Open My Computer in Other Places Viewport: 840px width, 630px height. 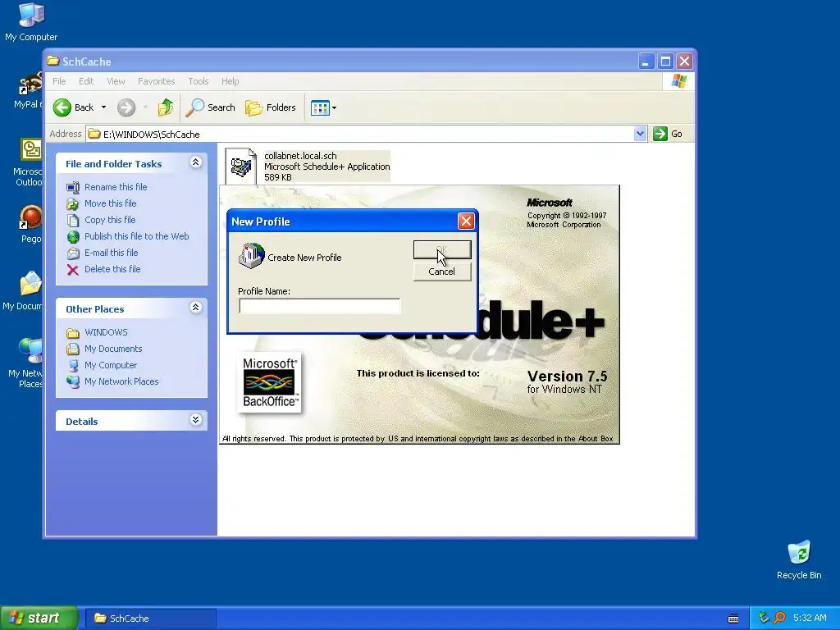111,365
